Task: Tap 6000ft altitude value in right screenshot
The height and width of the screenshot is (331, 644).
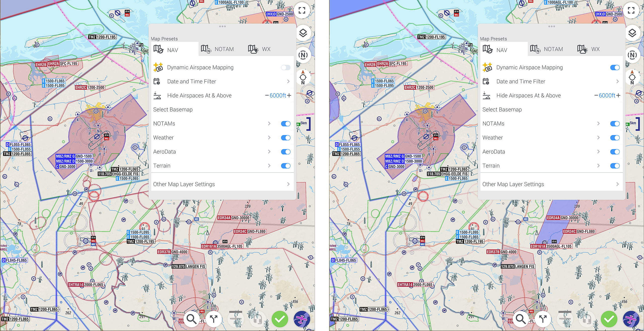Action: pos(607,95)
